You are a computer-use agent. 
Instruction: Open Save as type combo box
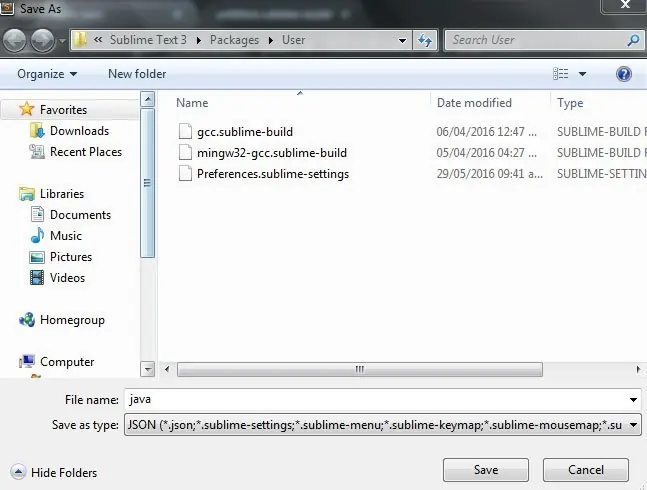click(383, 425)
